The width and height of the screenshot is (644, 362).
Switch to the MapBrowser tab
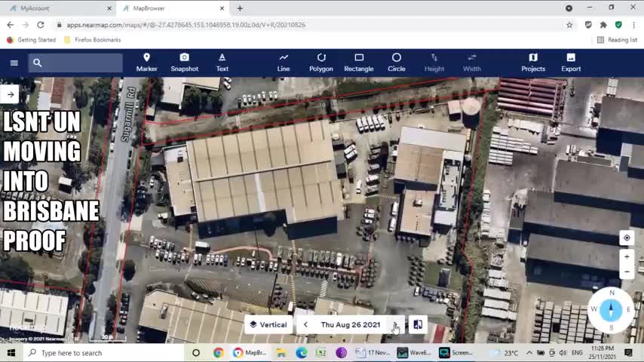click(173, 8)
